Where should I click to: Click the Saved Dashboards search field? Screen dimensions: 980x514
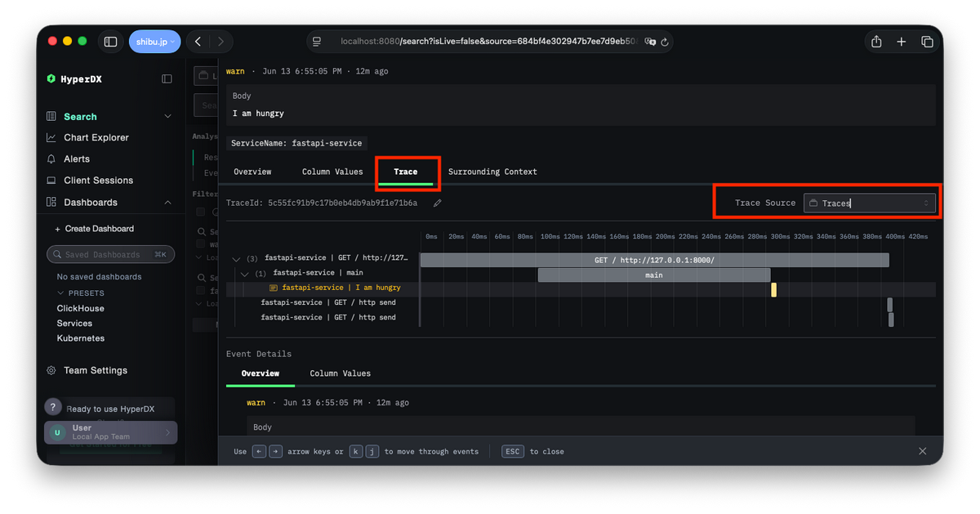(110, 255)
